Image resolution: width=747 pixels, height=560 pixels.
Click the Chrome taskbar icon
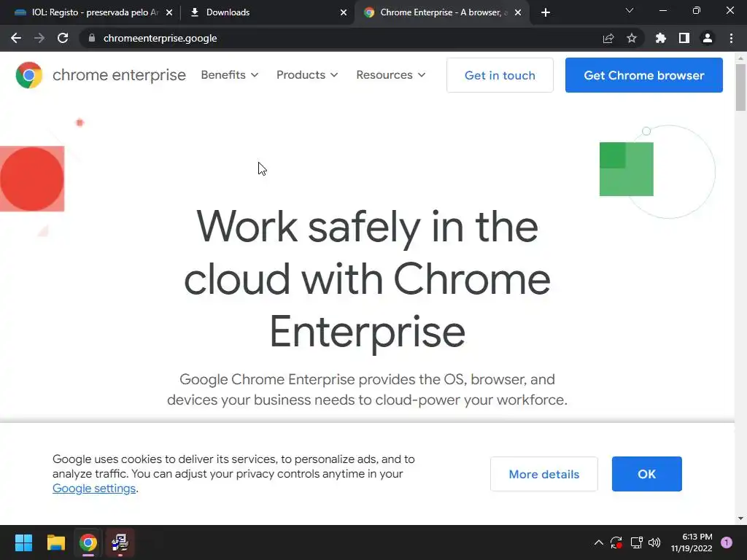[x=88, y=542]
